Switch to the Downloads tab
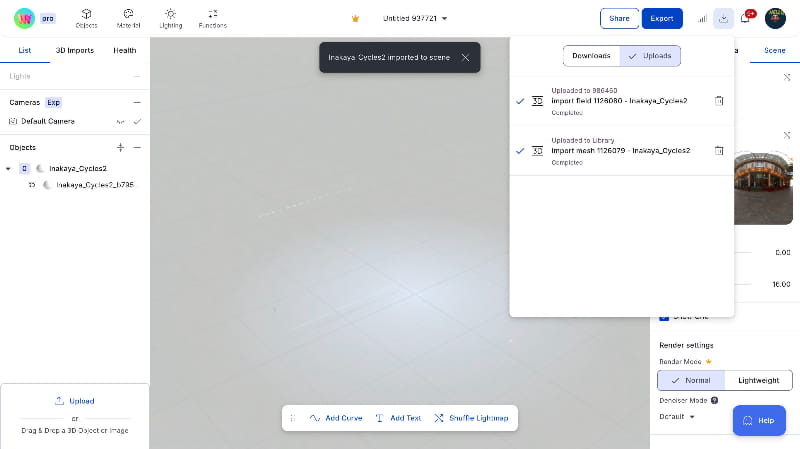This screenshot has width=800, height=449. click(591, 56)
